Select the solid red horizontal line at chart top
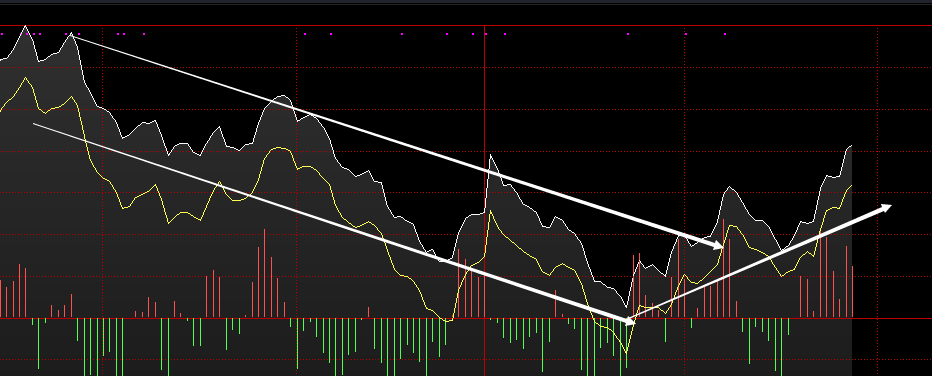 [x=466, y=26]
